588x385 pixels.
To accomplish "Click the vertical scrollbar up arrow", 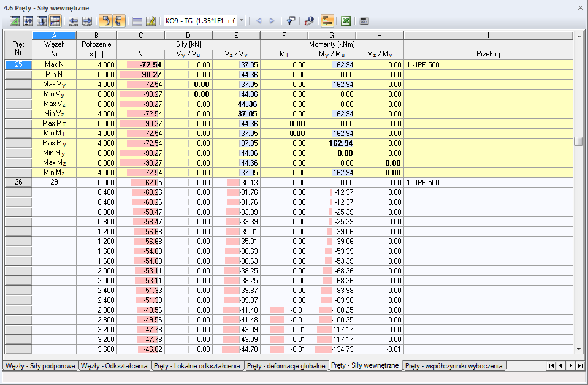I will click(579, 36).
